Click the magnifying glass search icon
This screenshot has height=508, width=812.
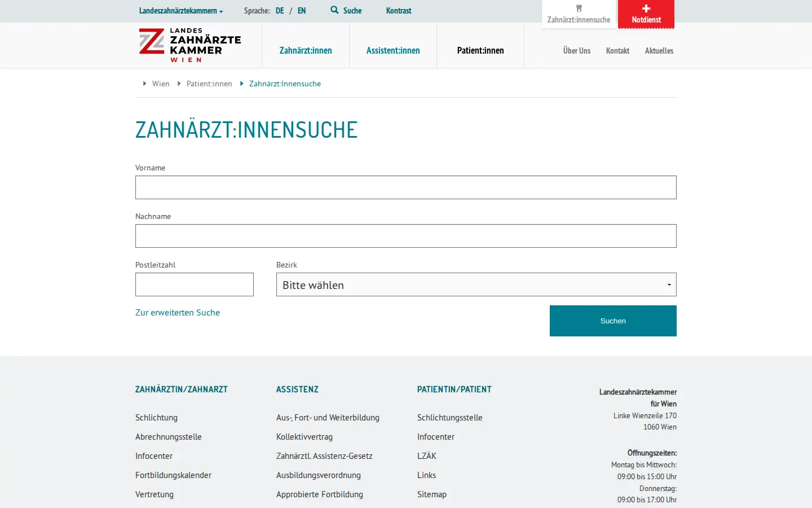click(x=334, y=10)
